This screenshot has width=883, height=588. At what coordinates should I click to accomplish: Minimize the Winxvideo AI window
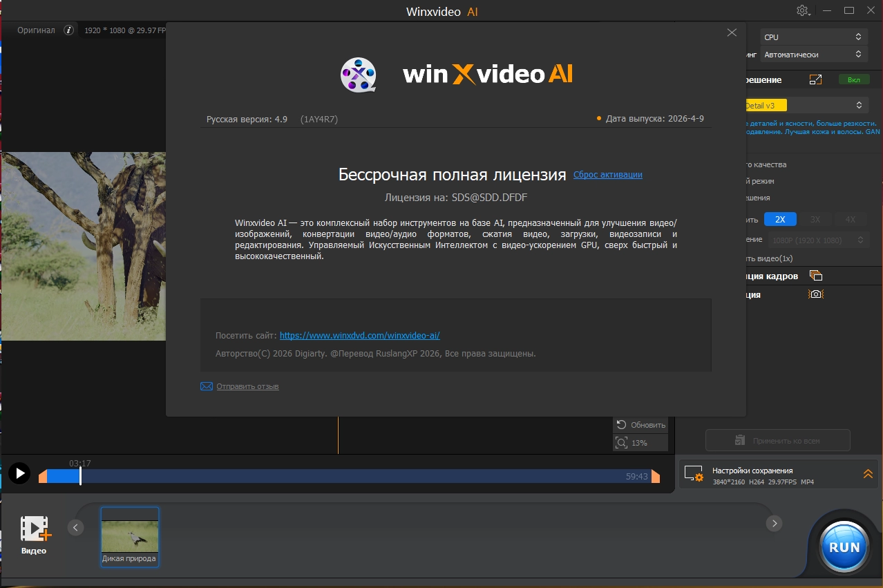tap(828, 10)
